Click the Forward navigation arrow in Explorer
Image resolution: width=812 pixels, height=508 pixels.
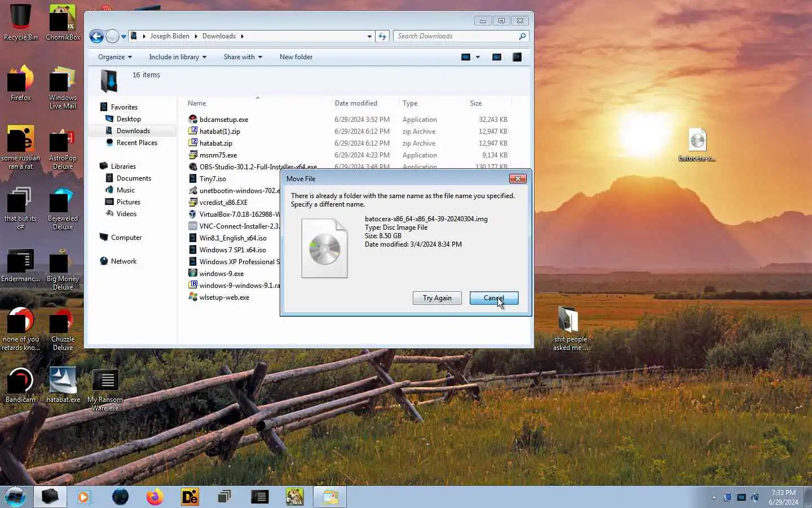[112, 37]
